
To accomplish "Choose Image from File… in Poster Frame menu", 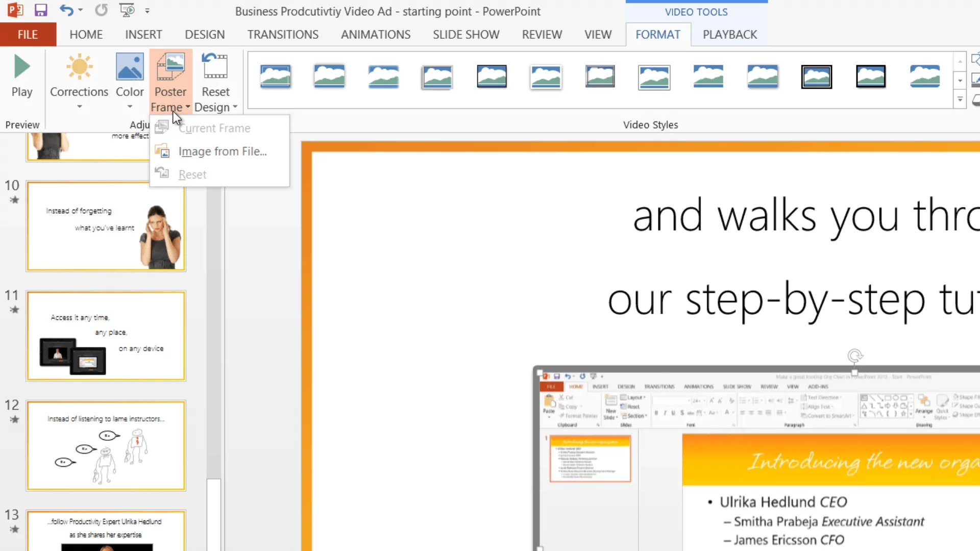I will coord(223,152).
